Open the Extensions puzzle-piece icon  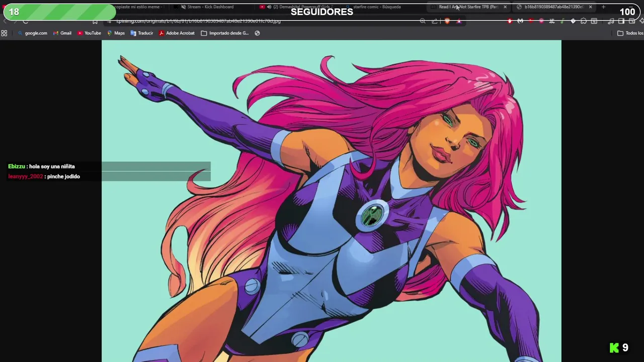coord(584,21)
